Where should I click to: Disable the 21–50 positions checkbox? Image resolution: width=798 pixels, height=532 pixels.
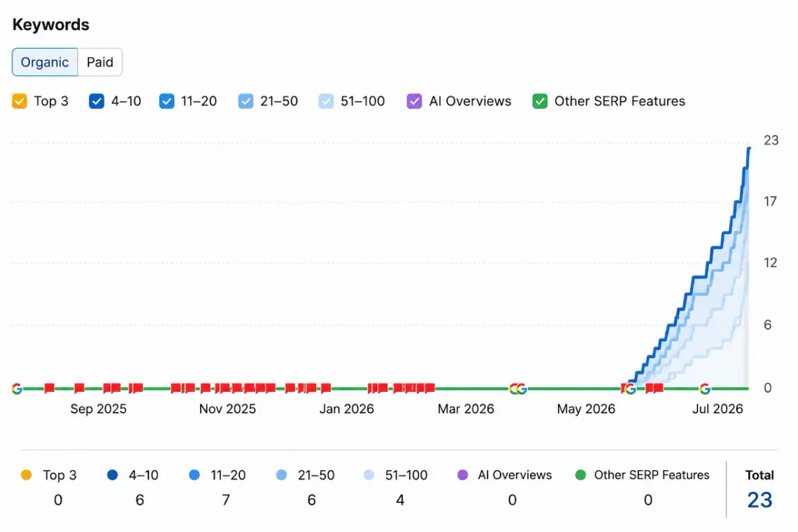245,102
